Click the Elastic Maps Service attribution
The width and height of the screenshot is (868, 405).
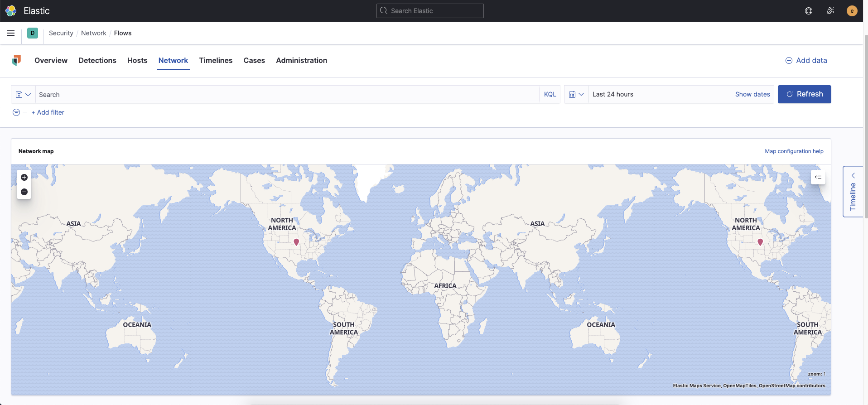click(x=697, y=386)
